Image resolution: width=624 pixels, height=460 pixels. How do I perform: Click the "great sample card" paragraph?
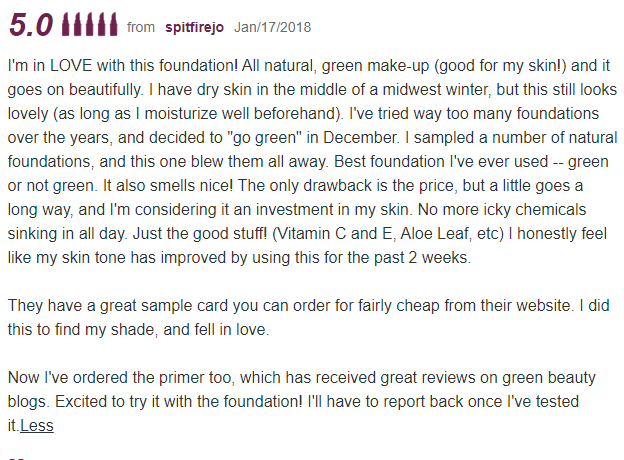coord(308,318)
